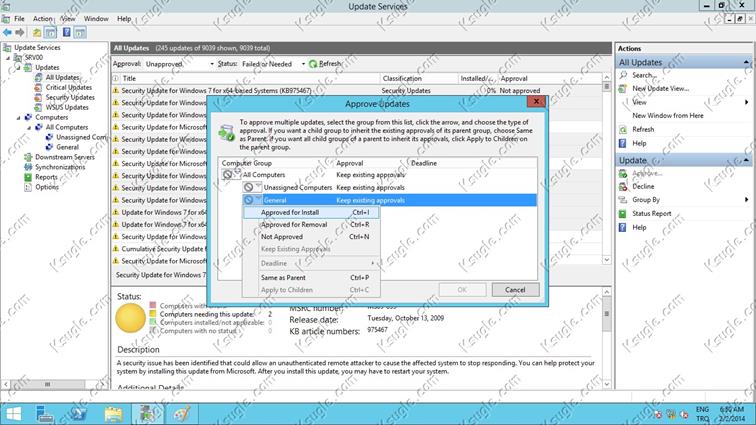The image size is (756, 425).
Task: Collapse the SRV00 tree node
Action: pyautogui.click(x=8, y=57)
